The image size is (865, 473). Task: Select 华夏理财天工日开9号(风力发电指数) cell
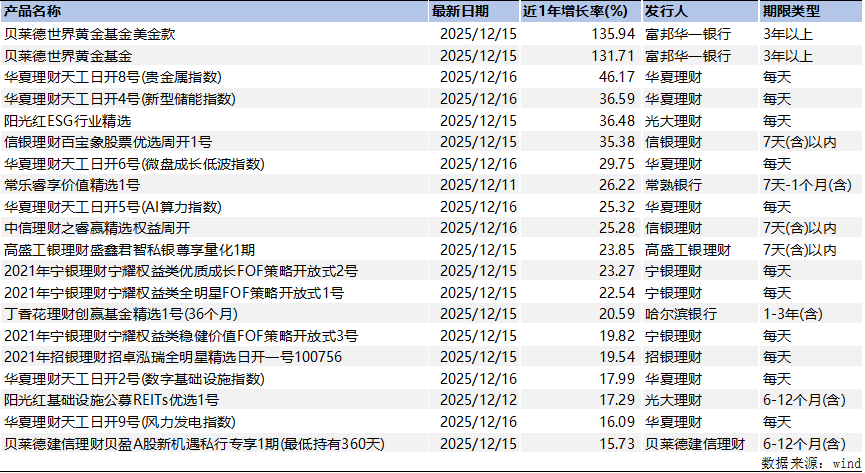coord(120,422)
